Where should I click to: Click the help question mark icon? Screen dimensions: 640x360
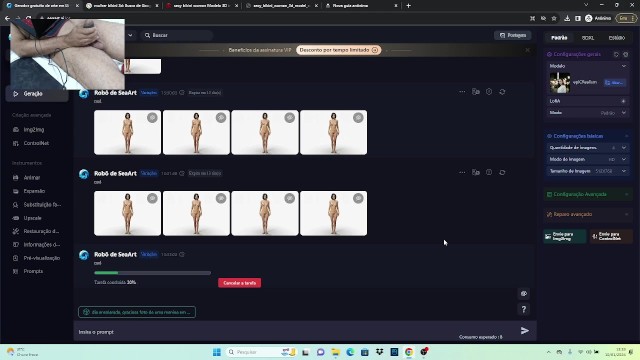(524, 309)
